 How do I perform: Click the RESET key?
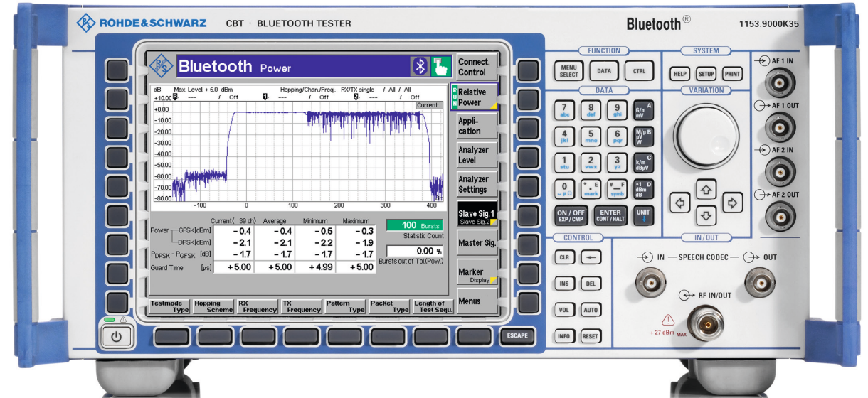click(590, 336)
